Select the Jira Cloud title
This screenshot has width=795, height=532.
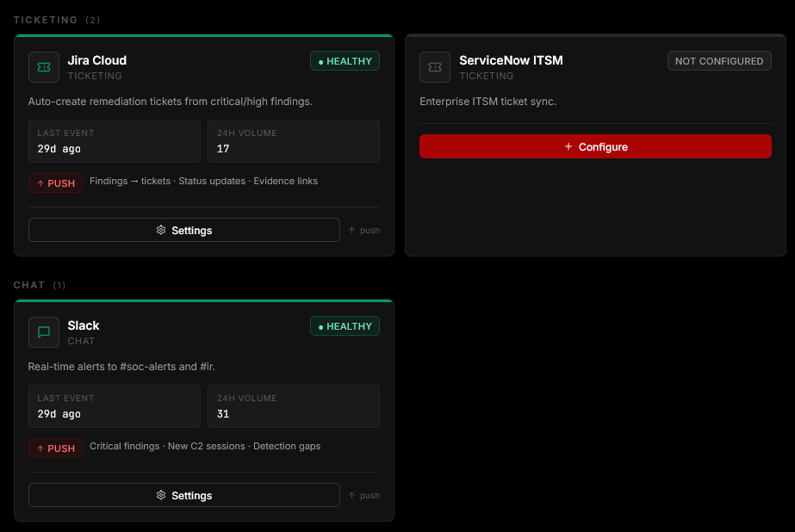[96, 60]
